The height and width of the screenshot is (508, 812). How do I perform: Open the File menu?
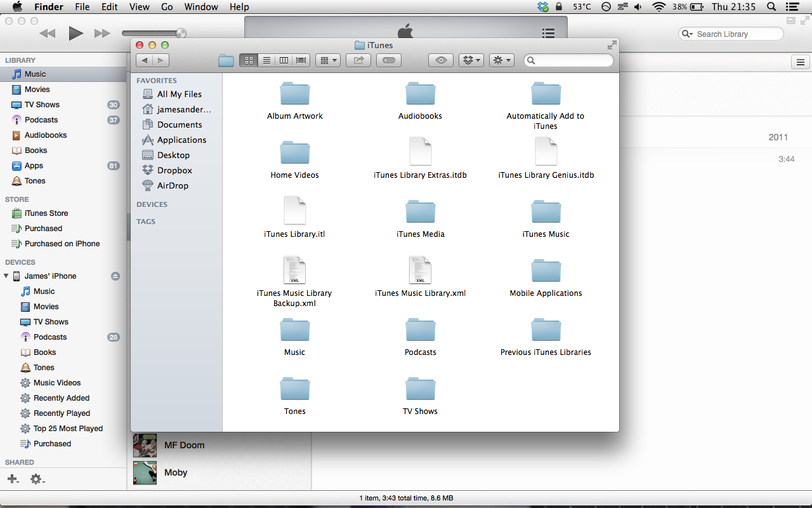[82, 7]
